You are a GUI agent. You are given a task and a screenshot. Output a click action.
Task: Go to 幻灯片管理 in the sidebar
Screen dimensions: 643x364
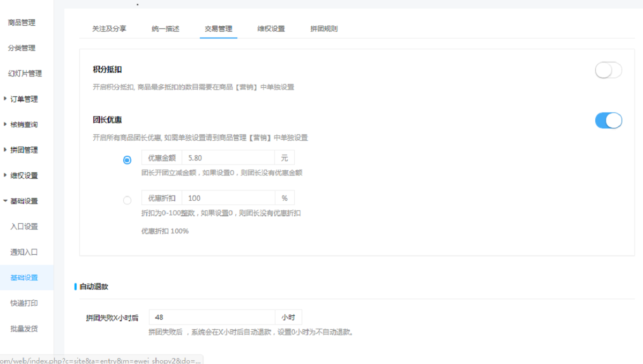tap(25, 73)
